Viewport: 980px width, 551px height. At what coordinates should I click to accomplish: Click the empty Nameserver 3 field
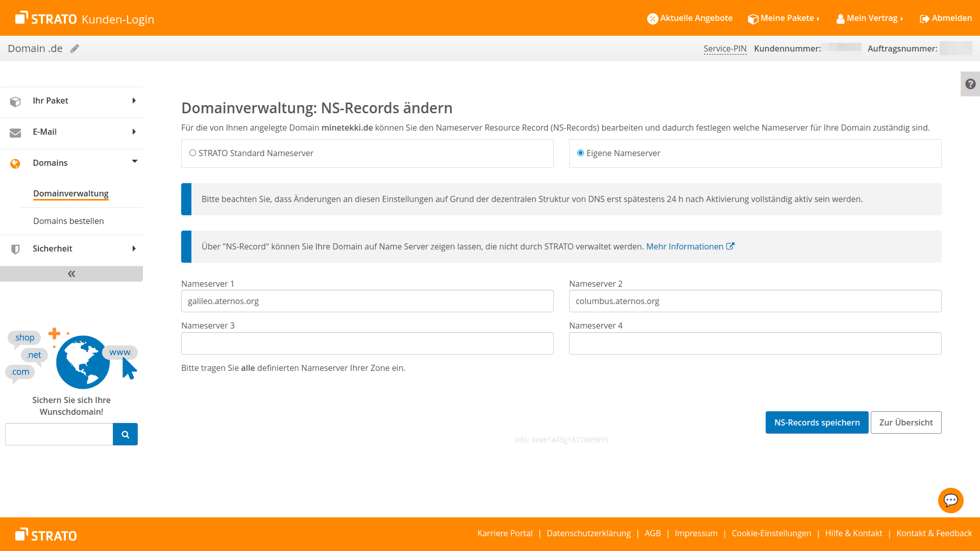pos(367,343)
